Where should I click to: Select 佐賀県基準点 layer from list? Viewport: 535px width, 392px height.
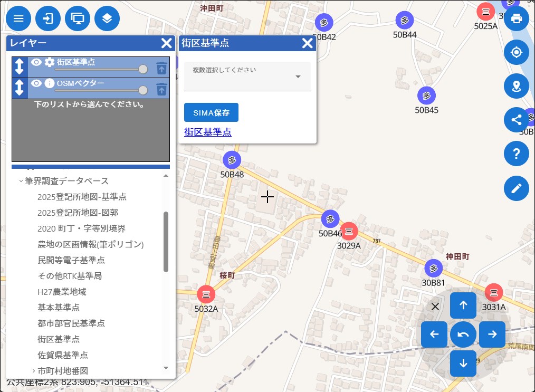point(62,355)
